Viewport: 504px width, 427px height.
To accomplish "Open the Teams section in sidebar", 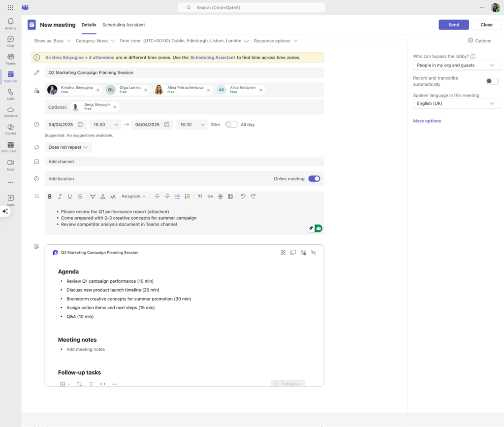I will pyautogui.click(x=11, y=59).
